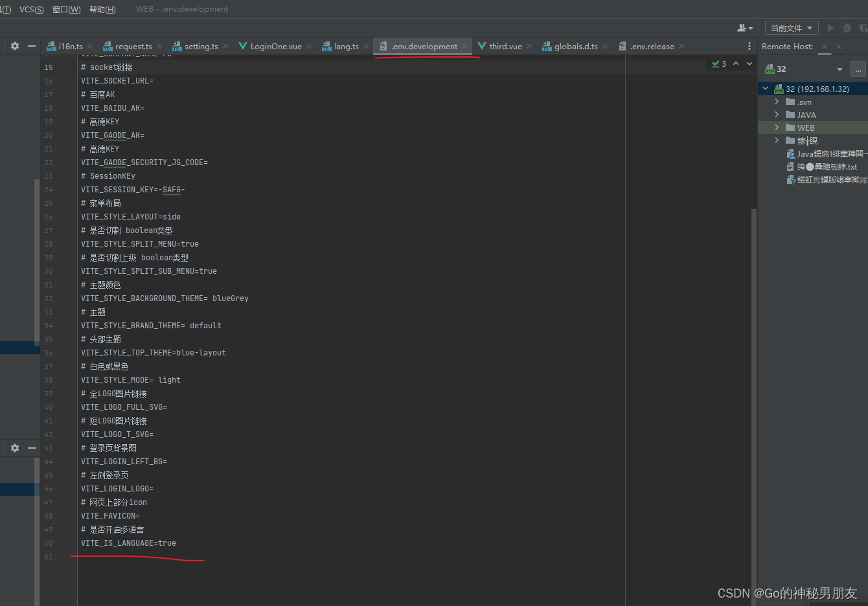Select the 32 (192.168.1.32) server row
This screenshot has height=606, width=868.
813,89
